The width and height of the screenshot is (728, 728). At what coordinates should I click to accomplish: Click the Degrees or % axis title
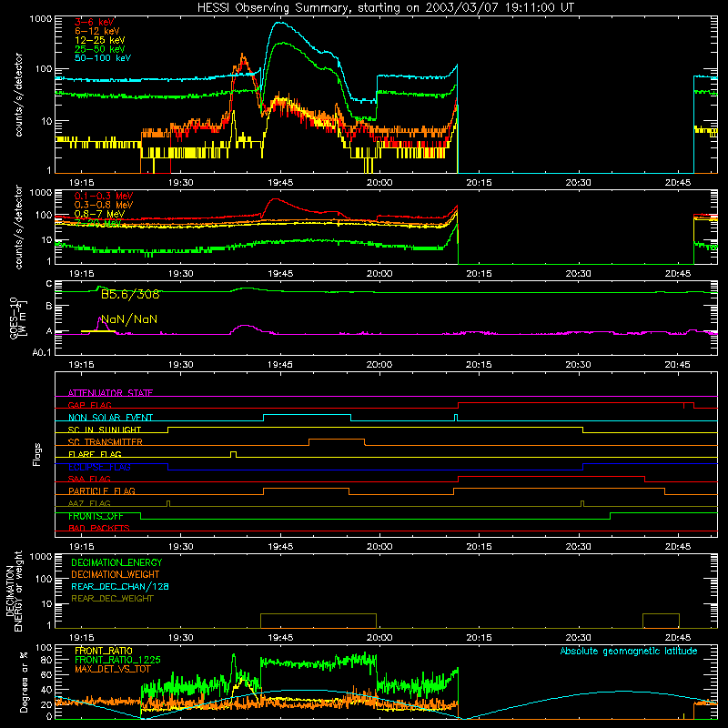pos(24,682)
